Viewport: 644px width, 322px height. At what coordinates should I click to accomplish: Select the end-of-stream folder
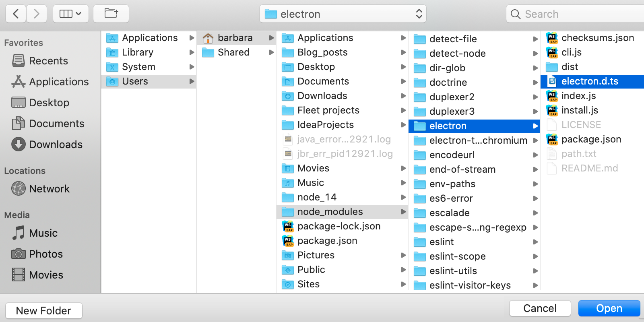coord(474,169)
